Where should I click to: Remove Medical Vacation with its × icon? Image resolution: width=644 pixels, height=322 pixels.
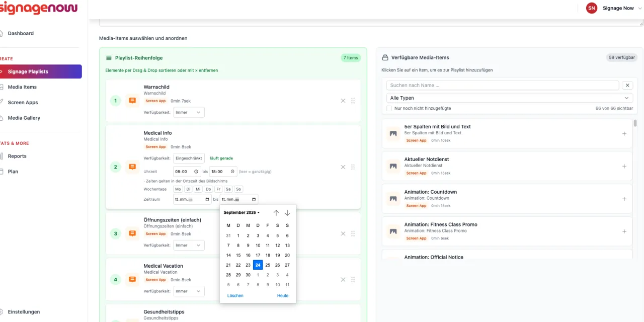(x=343, y=280)
